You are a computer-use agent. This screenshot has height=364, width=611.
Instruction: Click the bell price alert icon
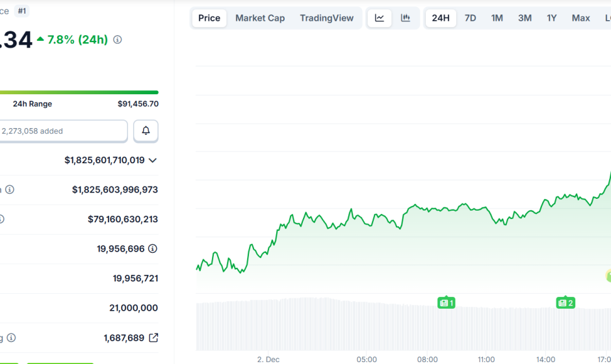(x=146, y=131)
